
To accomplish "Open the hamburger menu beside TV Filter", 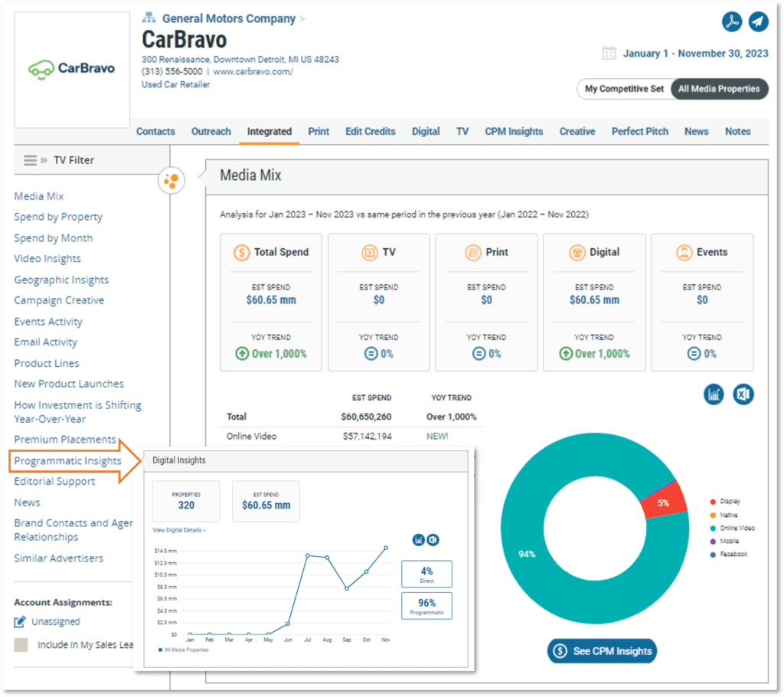I will 30,160.
